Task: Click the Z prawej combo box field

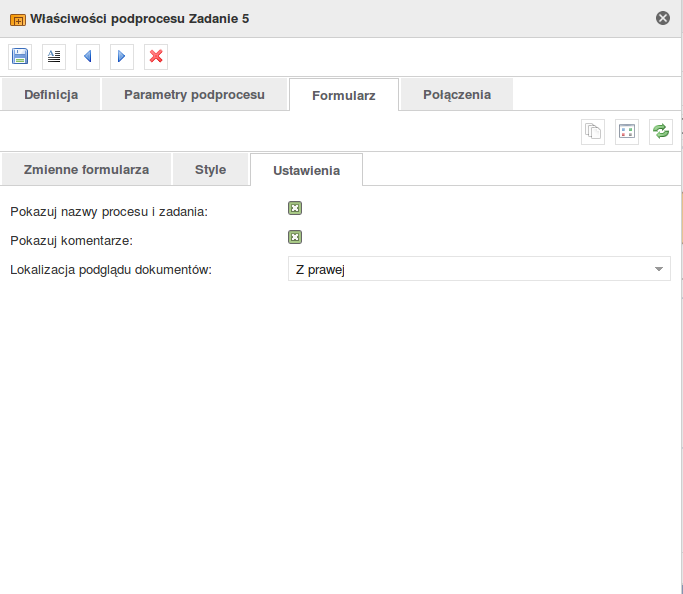Action: pos(479,269)
